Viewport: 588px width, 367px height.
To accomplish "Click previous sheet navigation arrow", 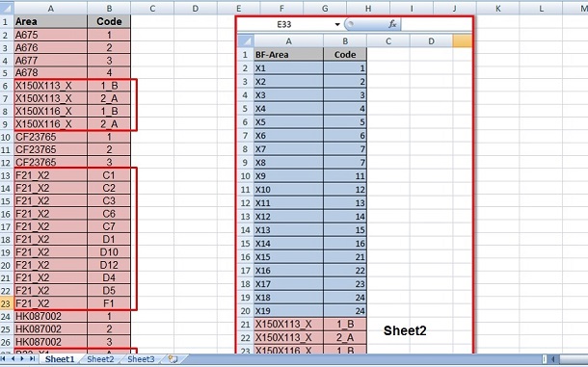I will (x=13, y=359).
